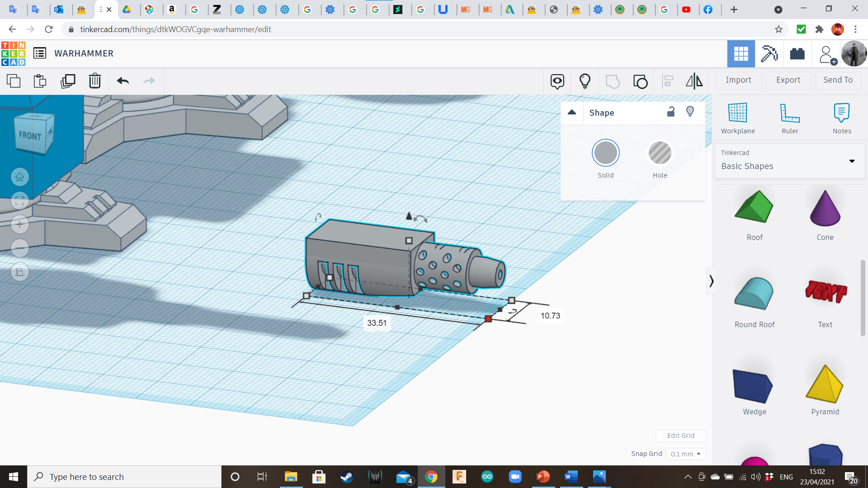Screen dimensions: 868x488
Task: Undo the last action
Action: point(123,81)
